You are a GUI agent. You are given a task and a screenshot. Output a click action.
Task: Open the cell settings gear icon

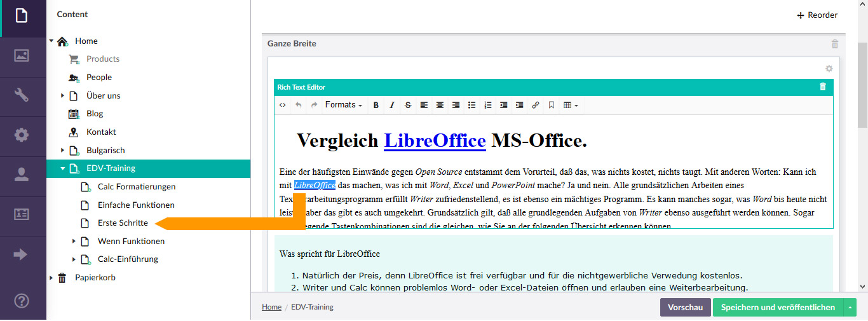click(x=829, y=69)
